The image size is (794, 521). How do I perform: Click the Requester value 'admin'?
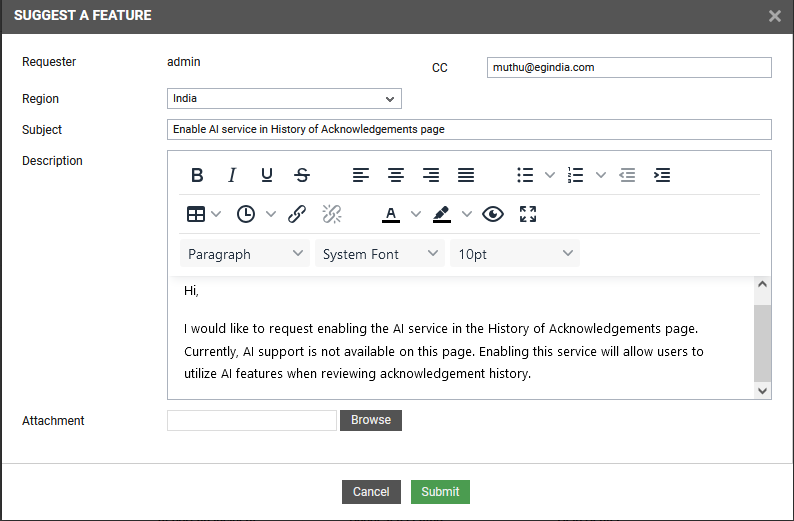coord(184,62)
